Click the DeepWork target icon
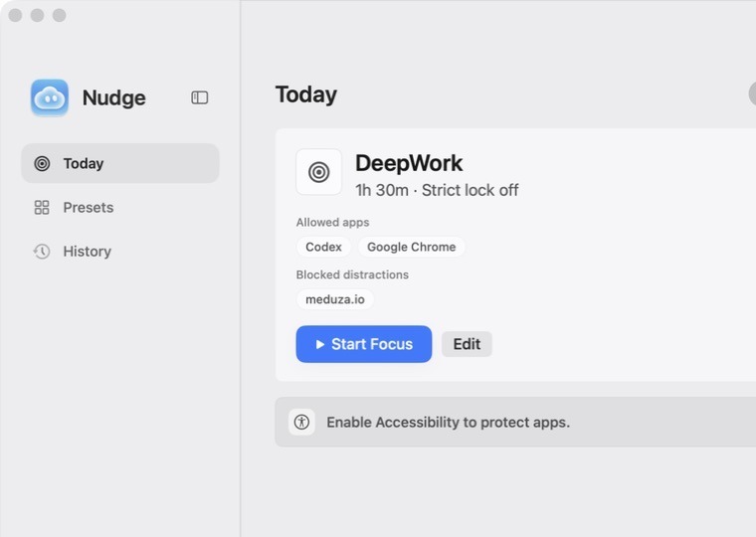This screenshot has height=537, width=756. coord(318,172)
